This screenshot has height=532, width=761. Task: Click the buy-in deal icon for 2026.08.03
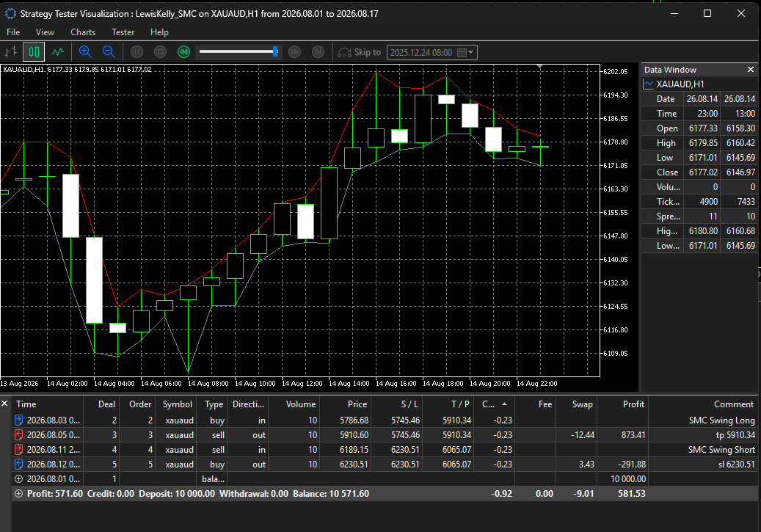coord(19,420)
